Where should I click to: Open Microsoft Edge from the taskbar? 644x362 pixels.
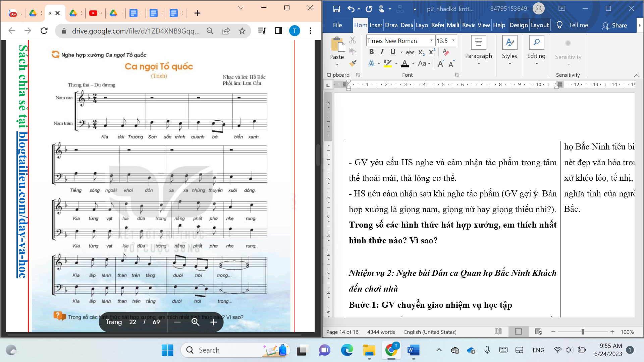click(347, 350)
